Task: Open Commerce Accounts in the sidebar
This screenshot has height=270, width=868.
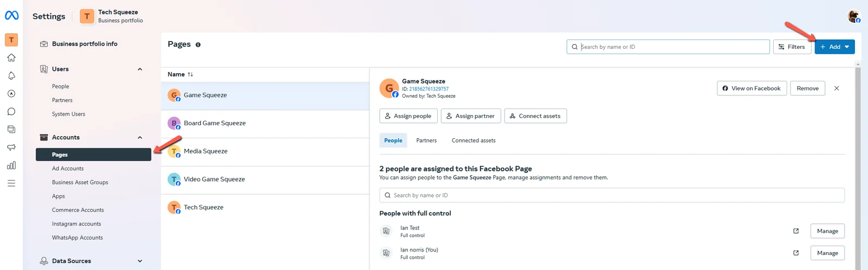Action: coord(78,210)
